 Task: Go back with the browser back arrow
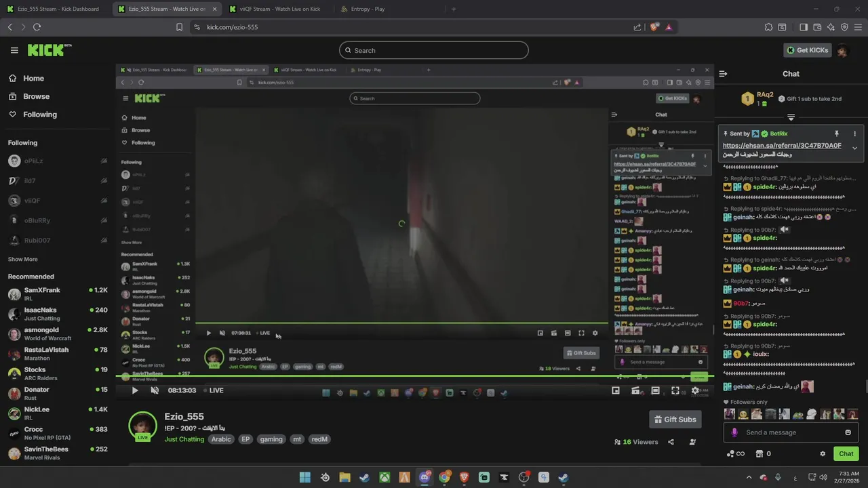pyautogui.click(x=10, y=27)
